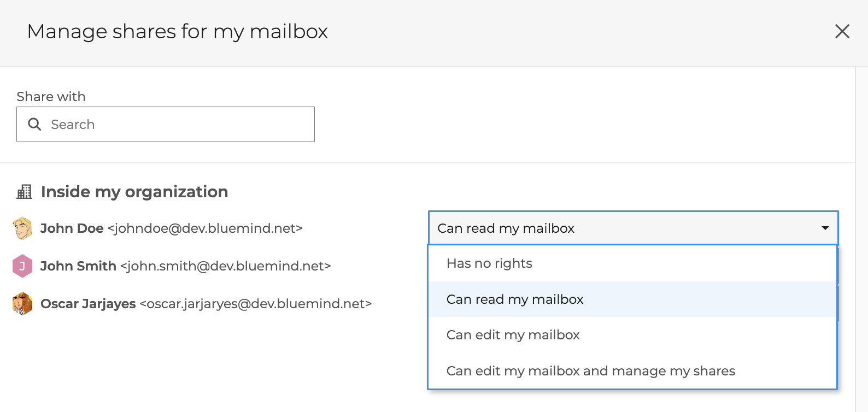The image size is (868, 412).
Task: Click the 'Inside my organization' heading
Action: tap(134, 192)
